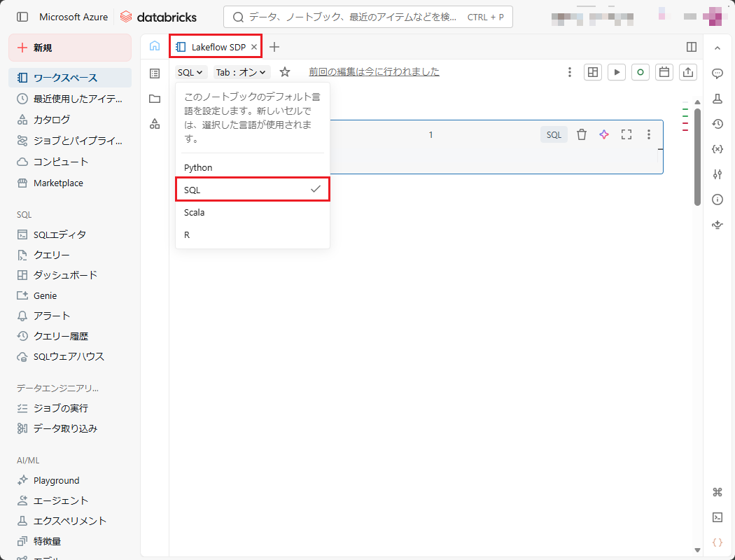Switch to the Lakeflow SDP tab
The image size is (735, 560).
coord(216,47)
